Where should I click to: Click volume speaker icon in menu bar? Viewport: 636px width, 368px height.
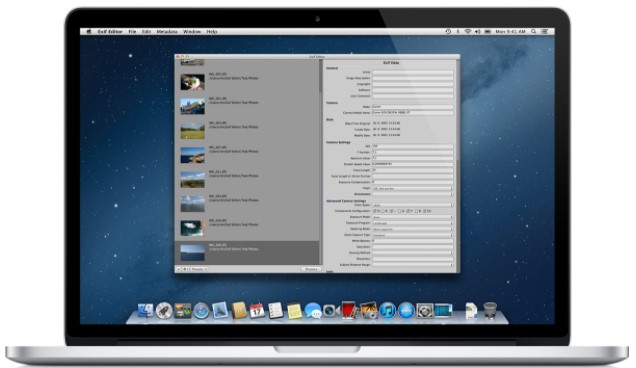point(477,31)
